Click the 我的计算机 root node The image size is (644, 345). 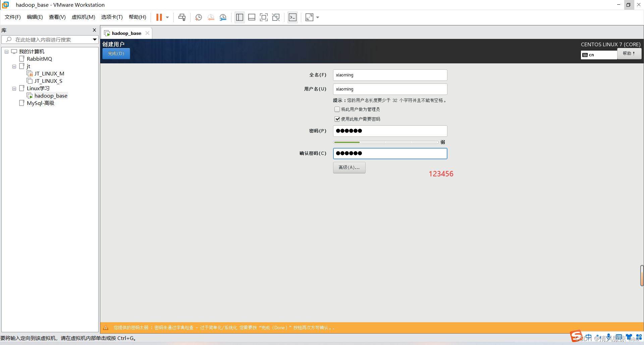[x=32, y=52]
